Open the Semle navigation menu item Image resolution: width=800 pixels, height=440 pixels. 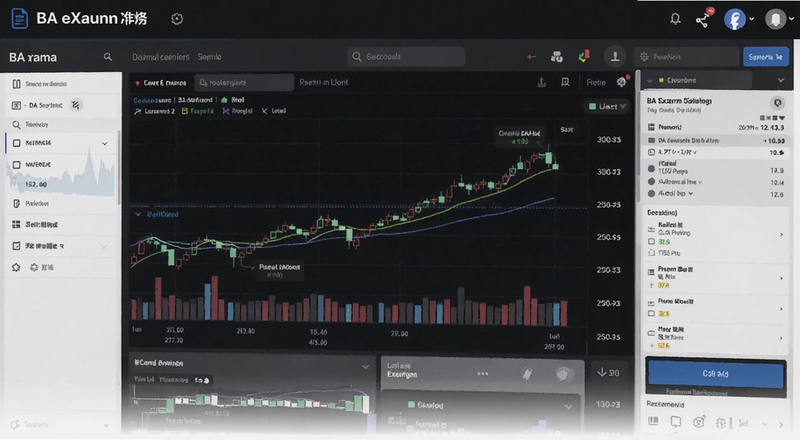pyautogui.click(x=210, y=57)
